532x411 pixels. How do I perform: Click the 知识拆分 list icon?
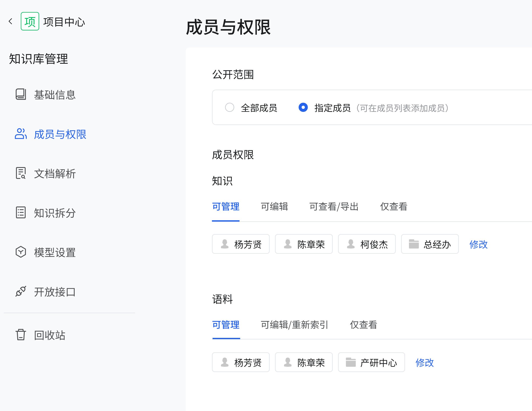pyautogui.click(x=21, y=213)
